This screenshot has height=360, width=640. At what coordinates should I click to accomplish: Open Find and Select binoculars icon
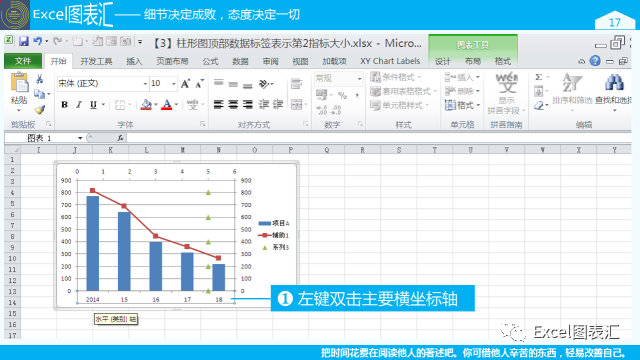tap(614, 82)
